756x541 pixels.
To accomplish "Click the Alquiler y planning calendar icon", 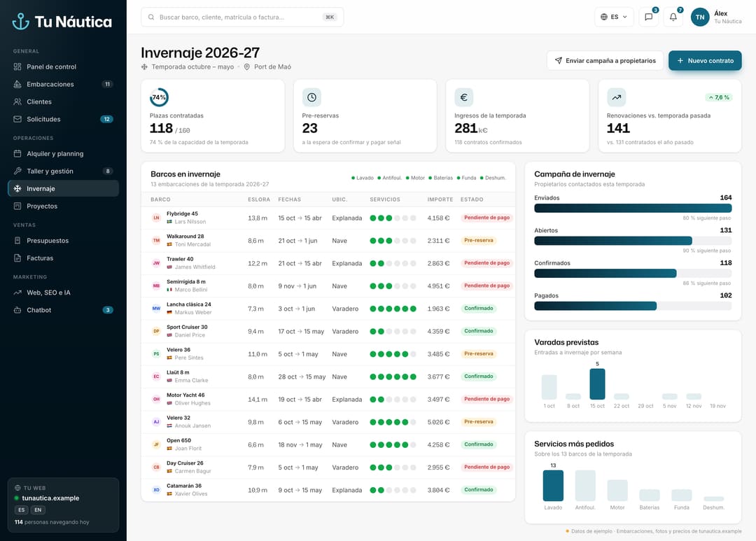I will pos(17,154).
